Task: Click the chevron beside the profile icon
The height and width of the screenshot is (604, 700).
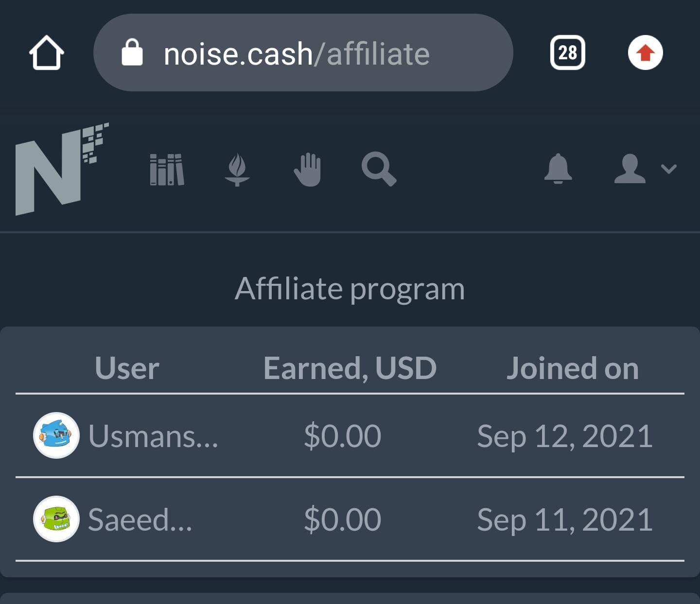Action: point(669,169)
